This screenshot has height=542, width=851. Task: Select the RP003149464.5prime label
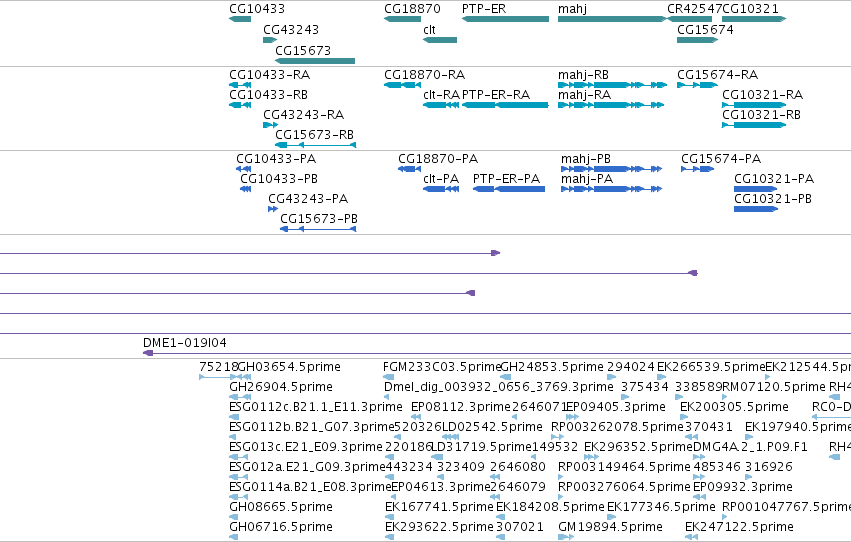point(624,467)
